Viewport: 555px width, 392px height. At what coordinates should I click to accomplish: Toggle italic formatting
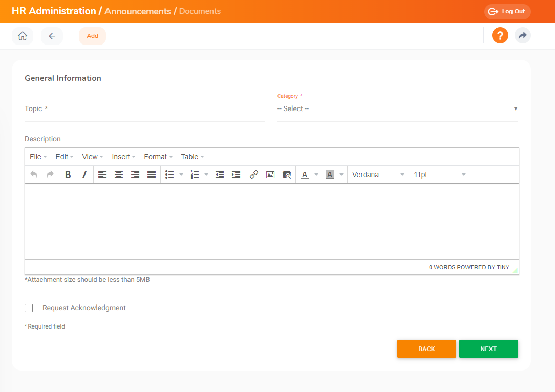84,175
